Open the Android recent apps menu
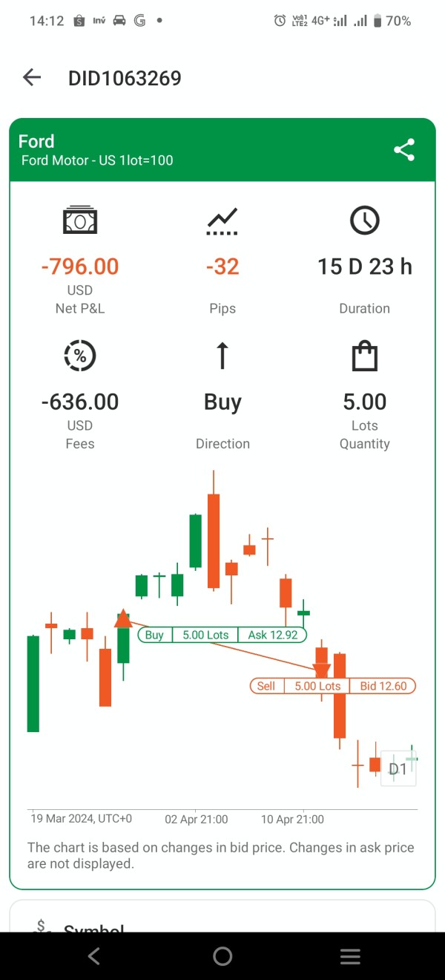Viewport: 445px width, 980px height. pos(350,956)
